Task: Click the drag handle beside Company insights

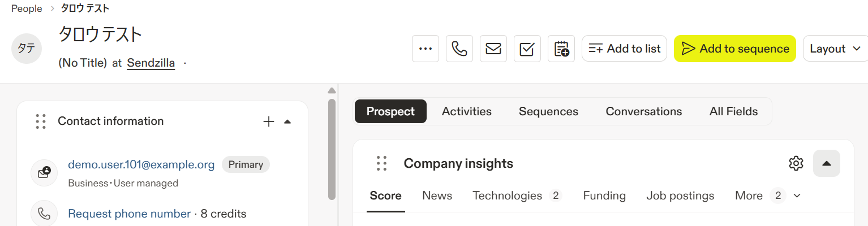Action: coord(381,163)
